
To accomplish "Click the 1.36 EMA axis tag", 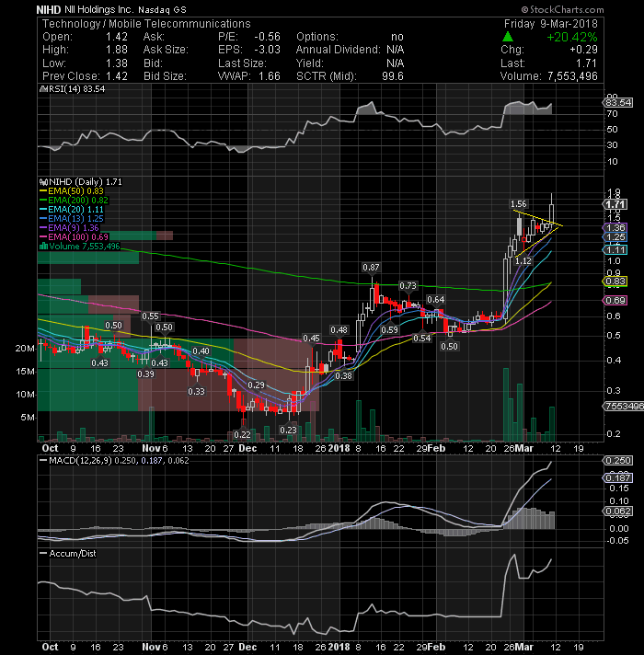I will (615, 228).
